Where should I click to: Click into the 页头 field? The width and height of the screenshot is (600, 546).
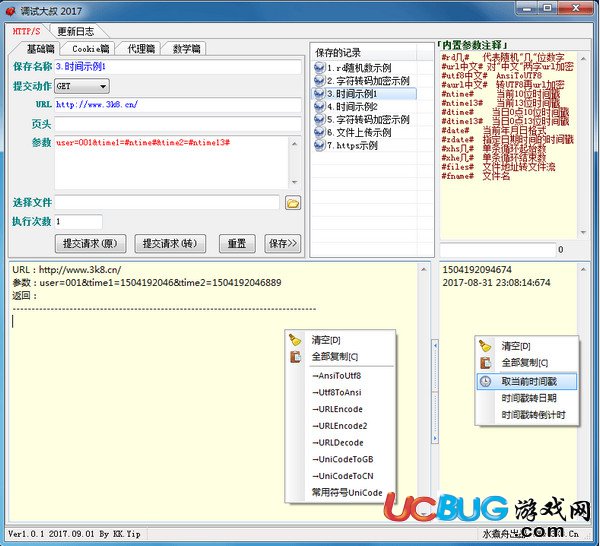click(178, 124)
